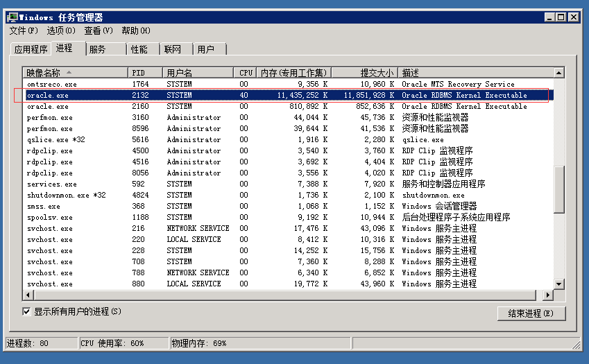Select svchost.exe with PID 216
The image size is (589, 364).
pos(288,228)
